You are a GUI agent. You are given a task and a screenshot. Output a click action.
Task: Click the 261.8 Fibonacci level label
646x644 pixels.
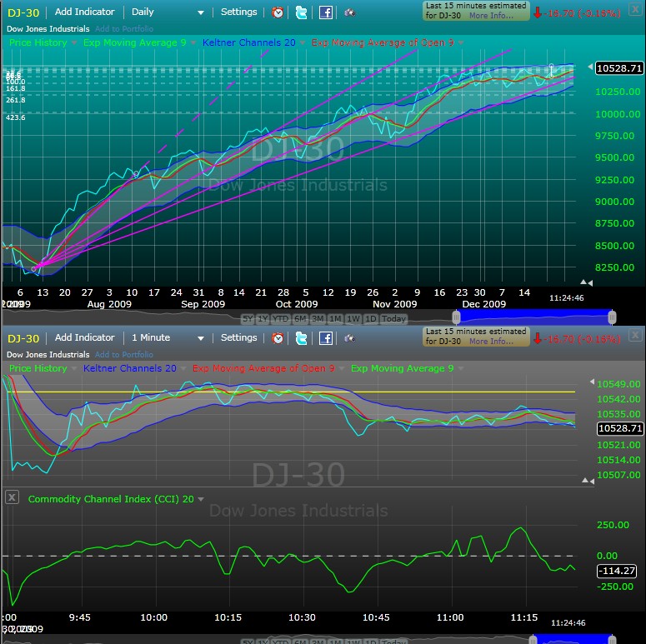[16, 100]
